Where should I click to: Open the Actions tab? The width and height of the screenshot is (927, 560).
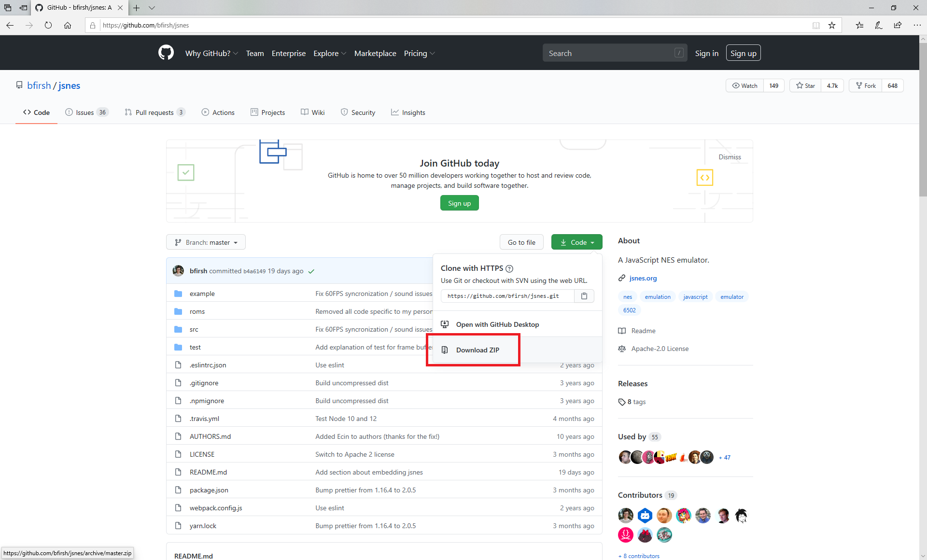point(218,112)
